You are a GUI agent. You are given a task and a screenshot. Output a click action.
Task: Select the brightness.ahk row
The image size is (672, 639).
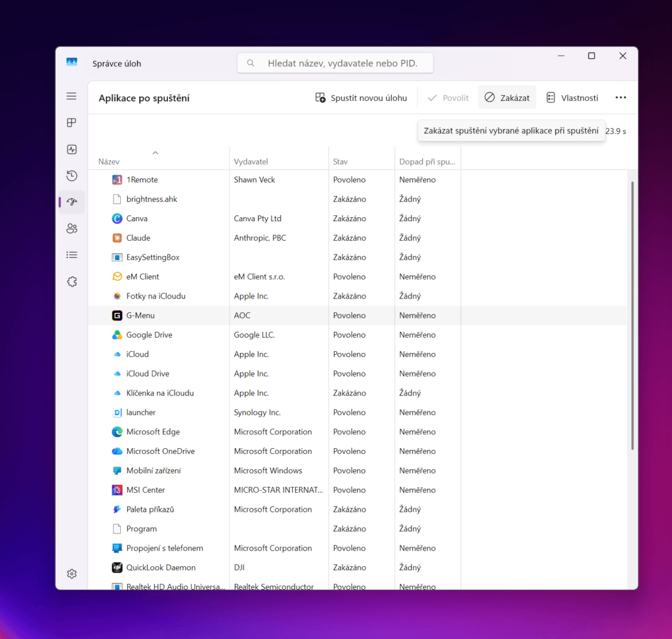click(358, 199)
